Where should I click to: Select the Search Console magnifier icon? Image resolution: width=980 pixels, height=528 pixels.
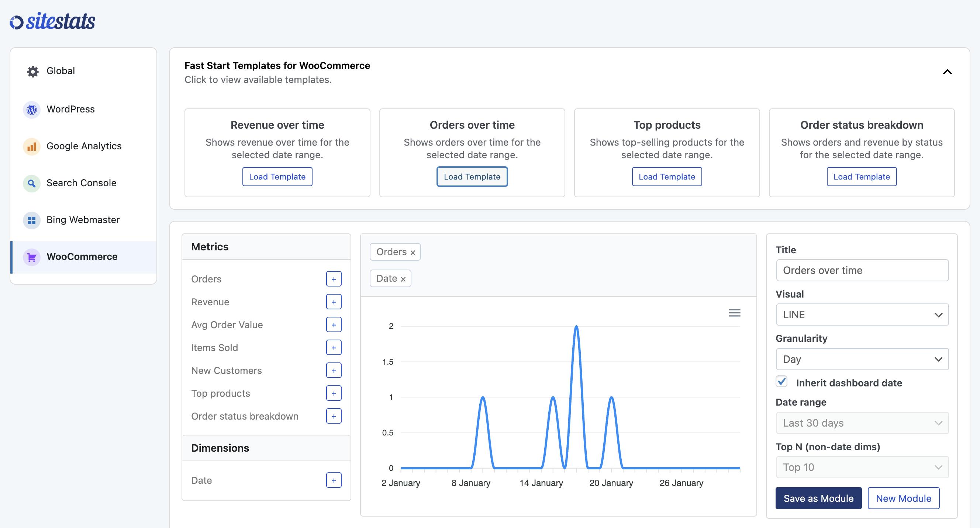point(32,183)
